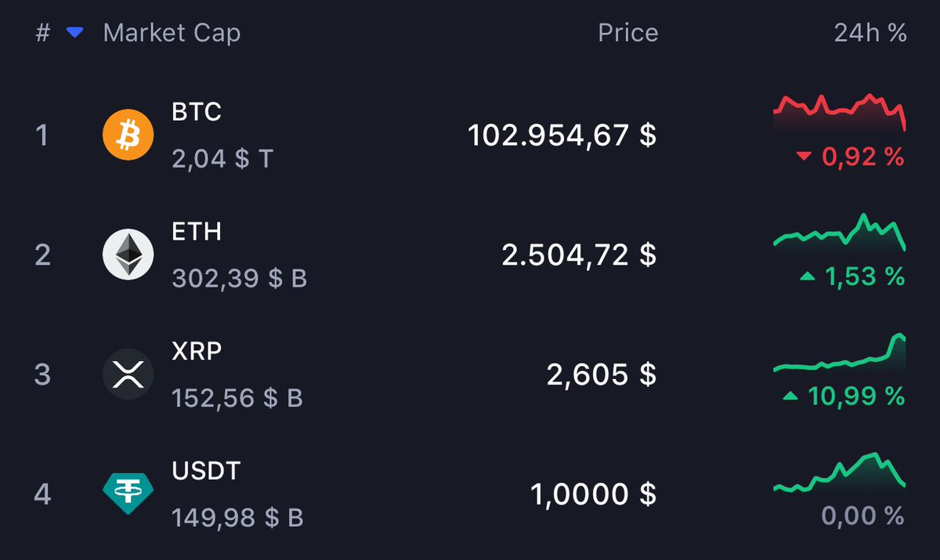Sort list by Market Cap header

(x=172, y=33)
